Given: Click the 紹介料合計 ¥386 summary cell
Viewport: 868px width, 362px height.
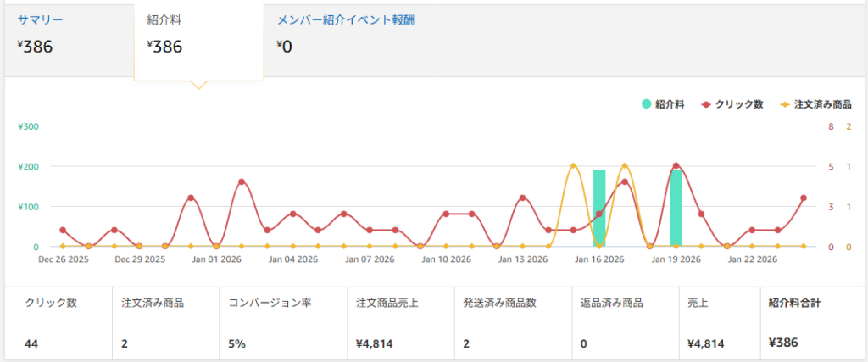Looking at the screenshot, I should [x=785, y=343].
